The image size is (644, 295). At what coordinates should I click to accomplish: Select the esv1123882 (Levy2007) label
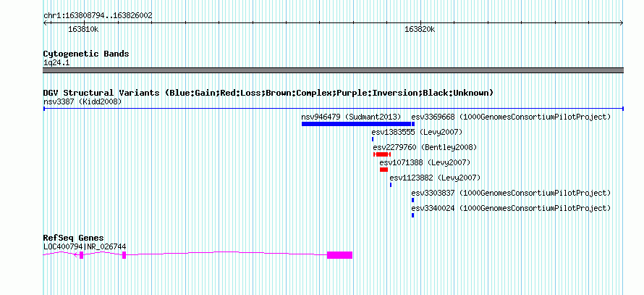pyautogui.click(x=435, y=178)
